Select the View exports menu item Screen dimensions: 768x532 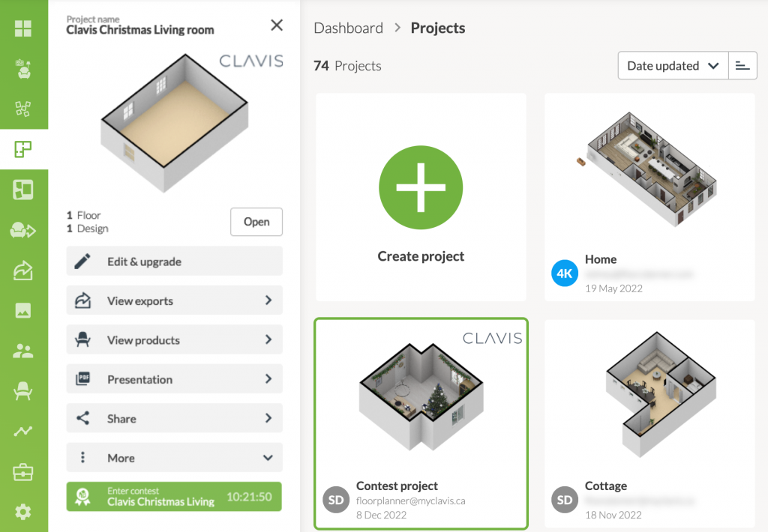click(x=174, y=300)
